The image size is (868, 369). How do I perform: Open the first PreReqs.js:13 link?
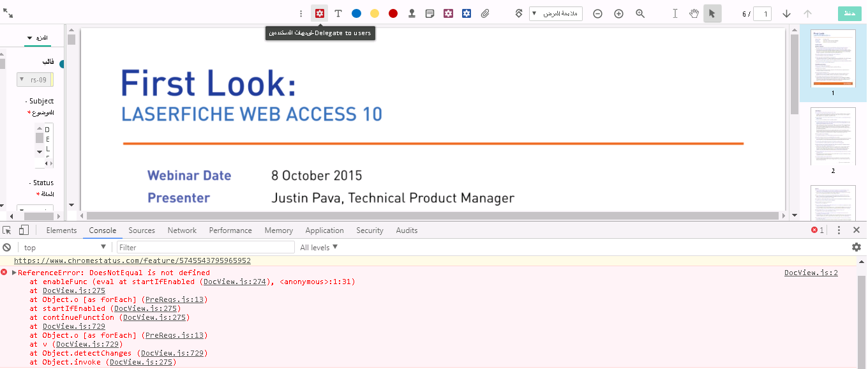pos(174,299)
